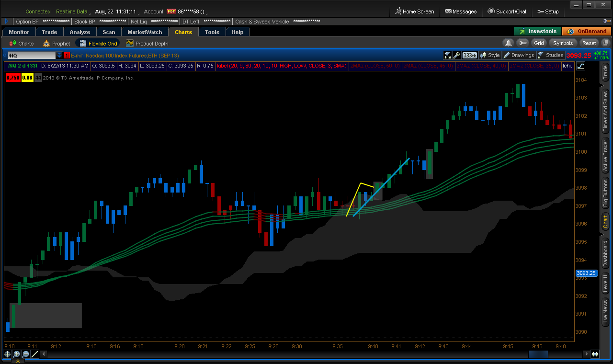The width and height of the screenshot is (613, 364).
Task: Click the time axis scroll-left arrow
Action: [x=44, y=354]
